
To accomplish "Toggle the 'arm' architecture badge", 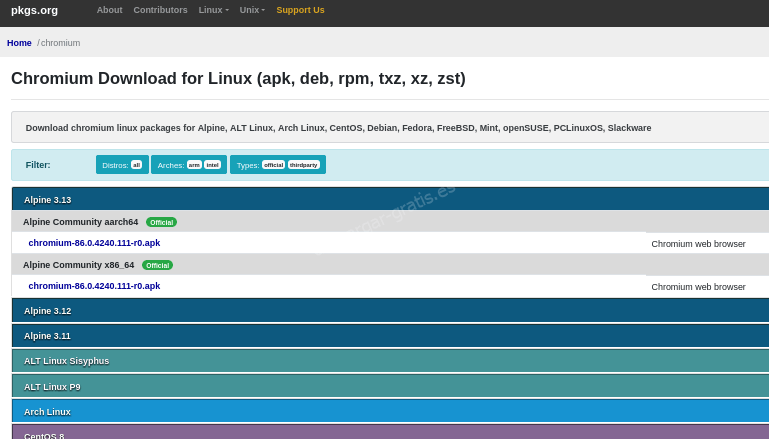I will [194, 165].
